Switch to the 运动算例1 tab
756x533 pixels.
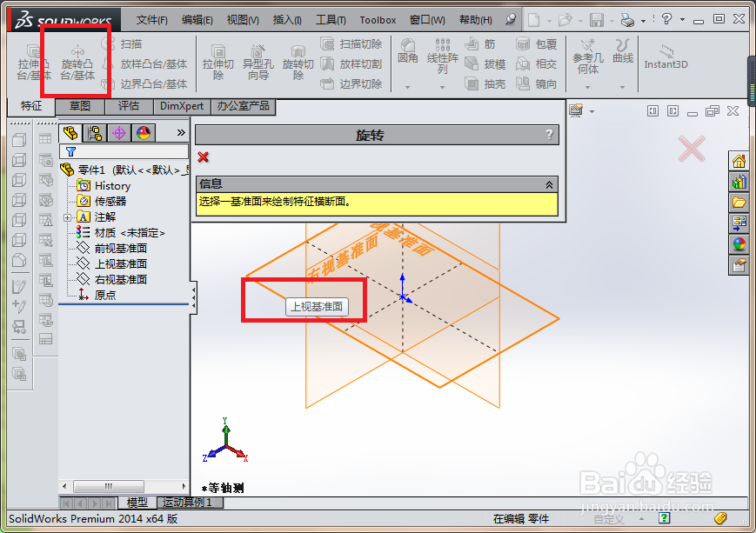pyautogui.click(x=190, y=503)
